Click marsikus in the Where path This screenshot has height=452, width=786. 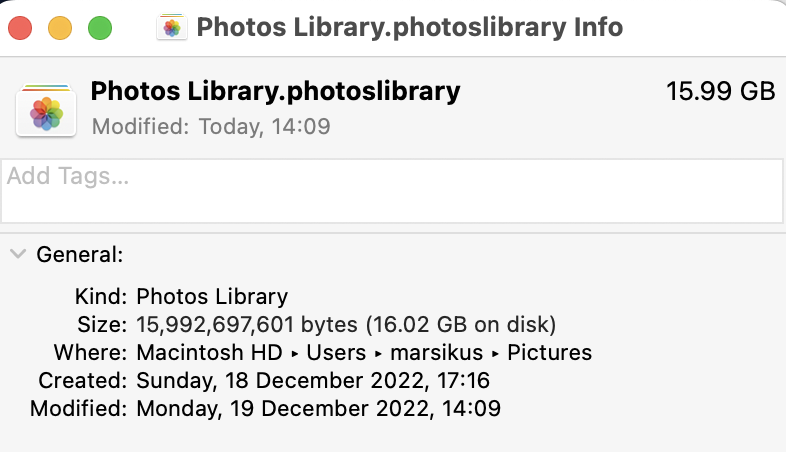point(433,353)
